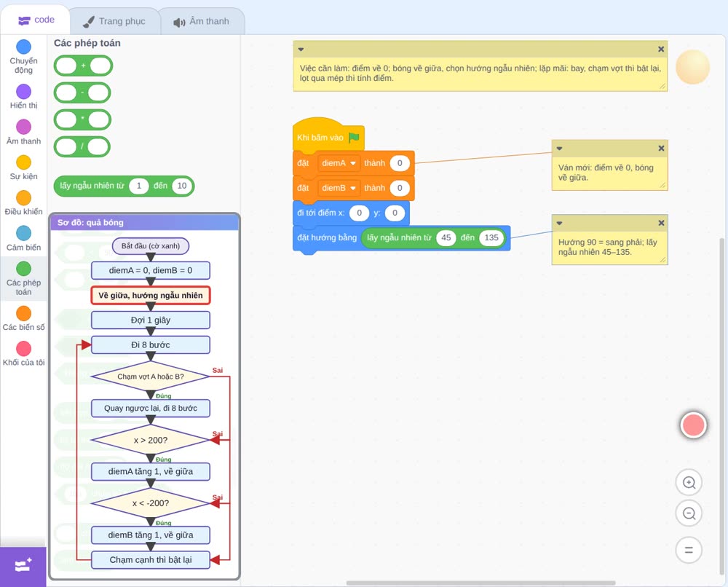The width and height of the screenshot is (728, 587).
Task: Close the Hướng 90 comment note
Action: pyautogui.click(x=661, y=223)
